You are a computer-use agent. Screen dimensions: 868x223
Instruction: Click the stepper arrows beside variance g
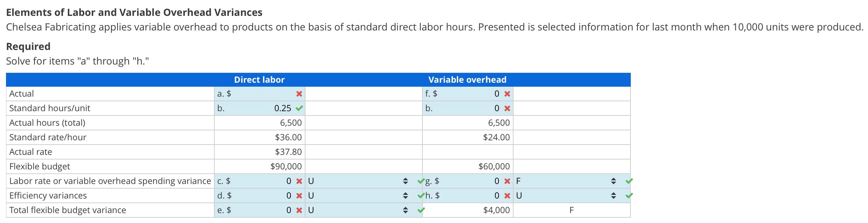(x=614, y=181)
